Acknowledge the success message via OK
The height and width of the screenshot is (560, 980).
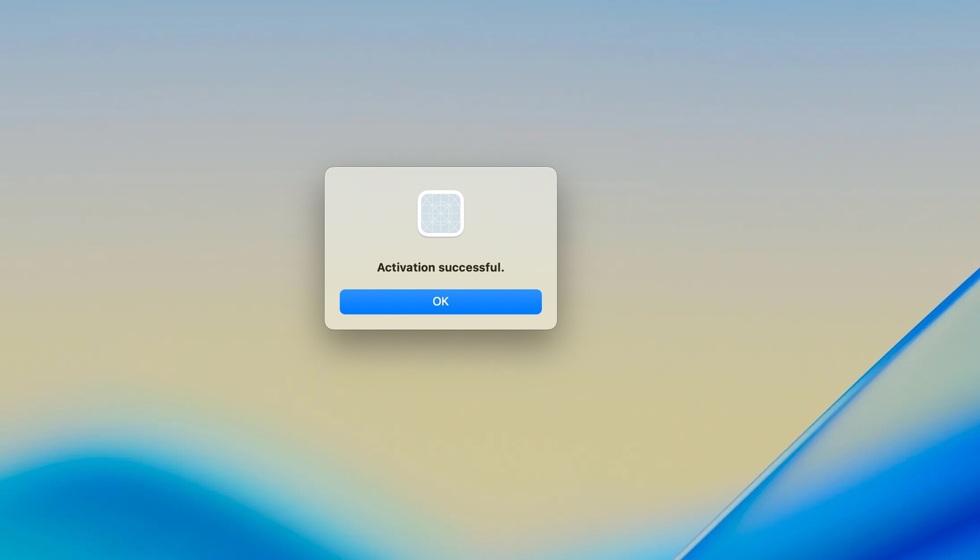point(440,301)
